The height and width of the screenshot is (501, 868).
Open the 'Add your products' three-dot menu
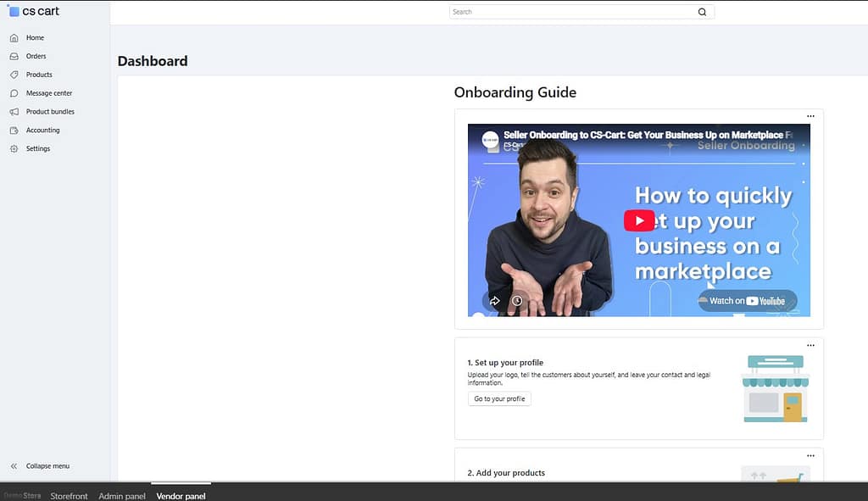coord(810,456)
